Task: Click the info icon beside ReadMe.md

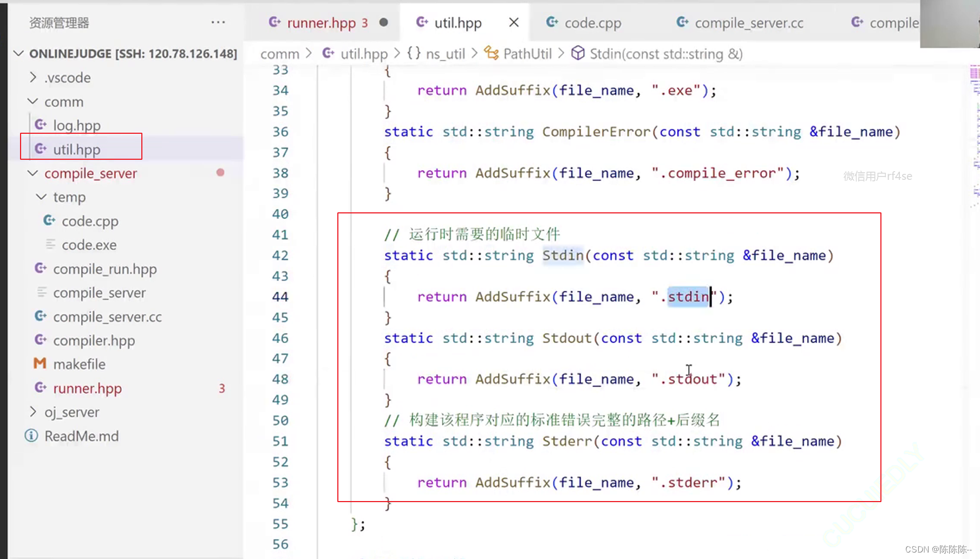Action: point(31,435)
